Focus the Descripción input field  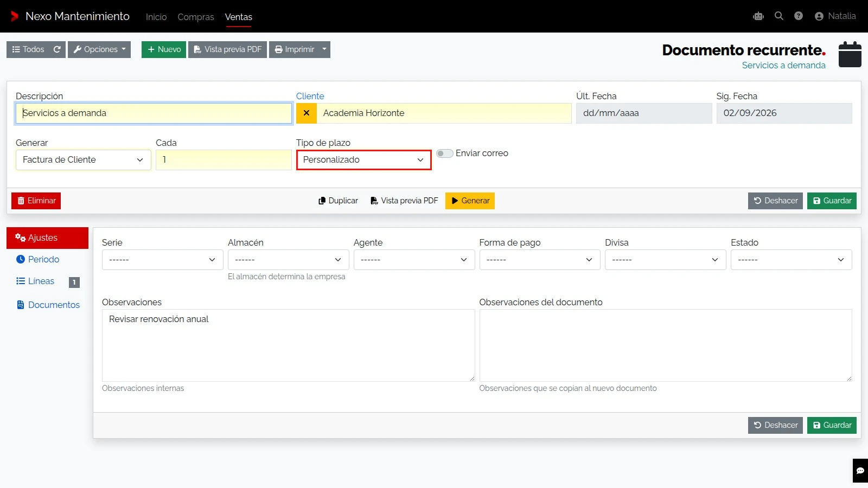click(154, 113)
